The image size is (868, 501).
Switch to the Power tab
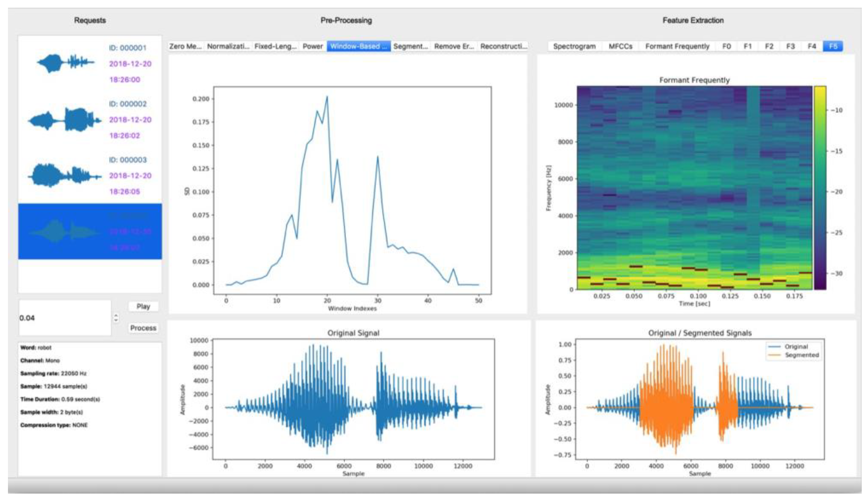point(312,46)
